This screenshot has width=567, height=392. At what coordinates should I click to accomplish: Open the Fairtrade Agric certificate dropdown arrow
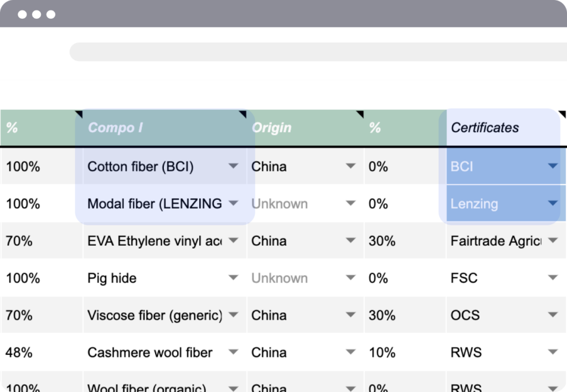[553, 240]
